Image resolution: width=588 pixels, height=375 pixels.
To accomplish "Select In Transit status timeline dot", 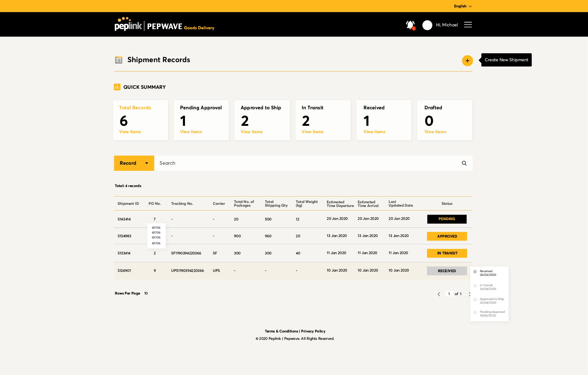I will [475, 286].
